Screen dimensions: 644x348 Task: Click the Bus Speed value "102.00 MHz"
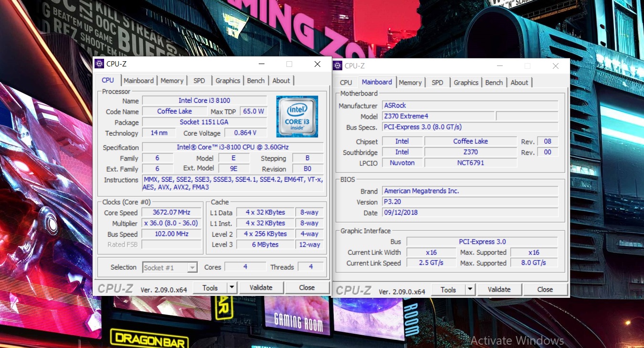(172, 234)
